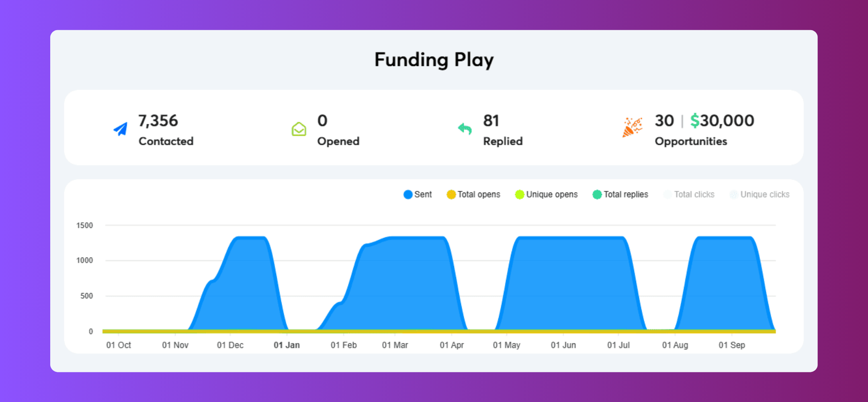
Task: Click the 7,356 Contacted count
Action: coord(158,121)
